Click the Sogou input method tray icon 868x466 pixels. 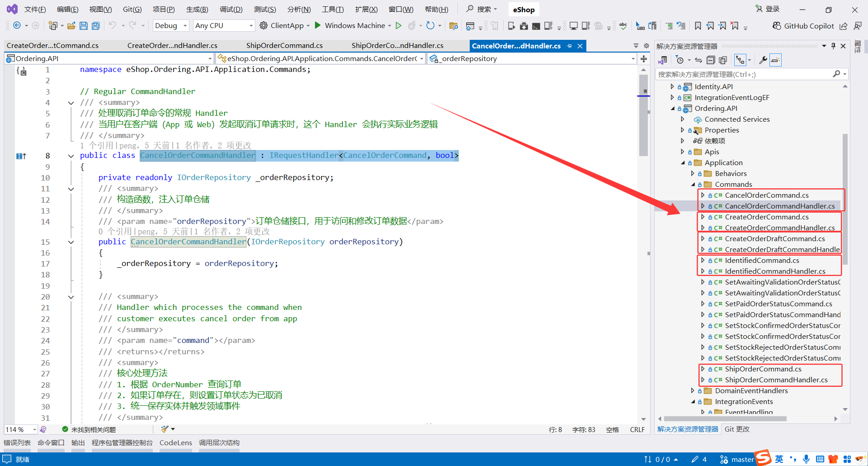(x=764, y=457)
